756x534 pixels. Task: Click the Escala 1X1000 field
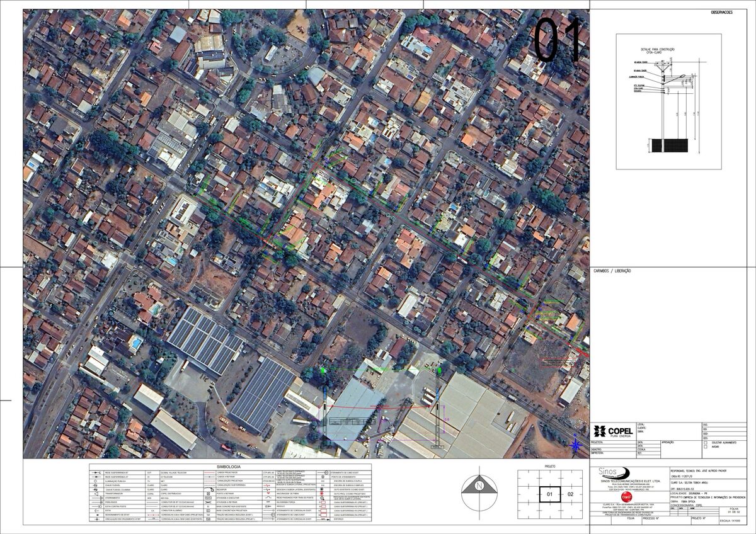coord(733,521)
